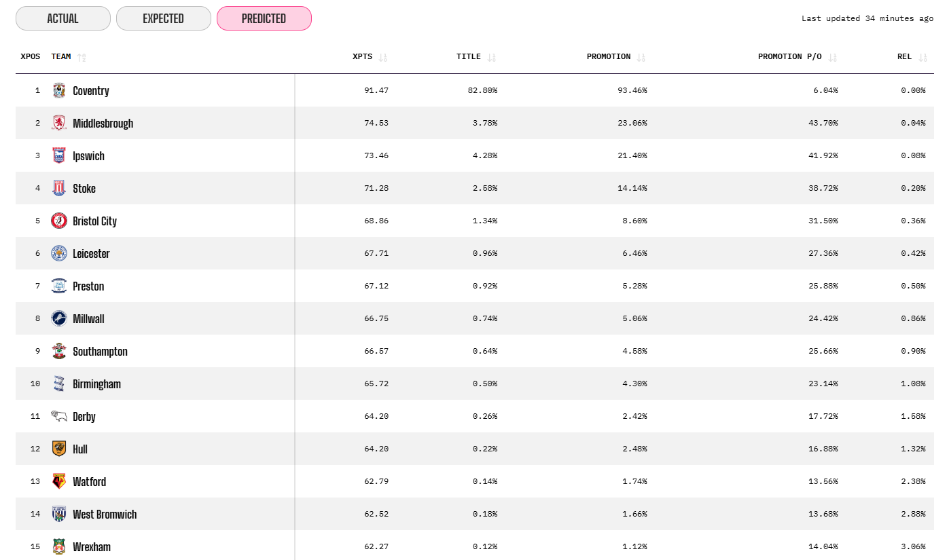Sort table by XPTS column arrows
This screenshot has width=949, height=560.
pyautogui.click(x=383, y=58)
